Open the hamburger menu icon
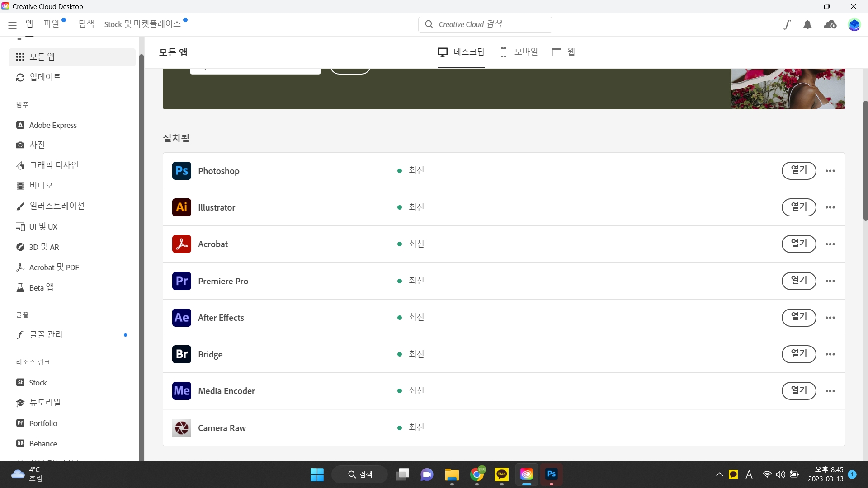The width and height of the screenshot is (868, 488). point(12,25)
